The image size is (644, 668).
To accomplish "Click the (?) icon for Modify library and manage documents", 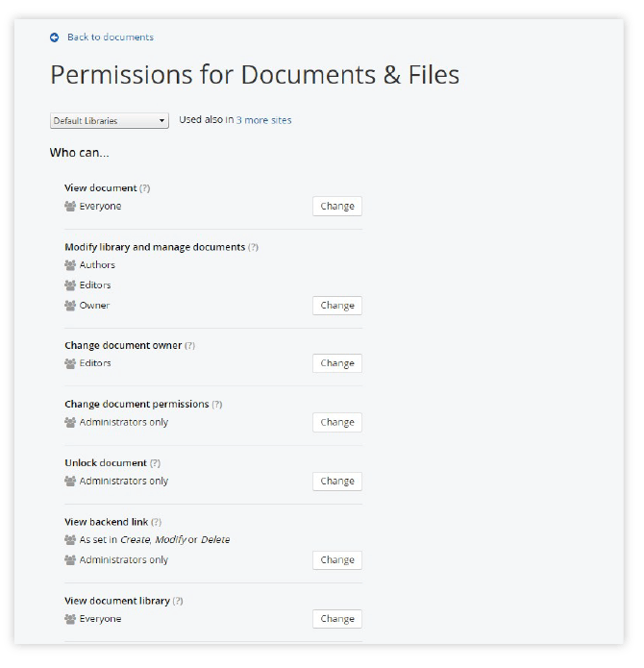I will tap(254, 247).
